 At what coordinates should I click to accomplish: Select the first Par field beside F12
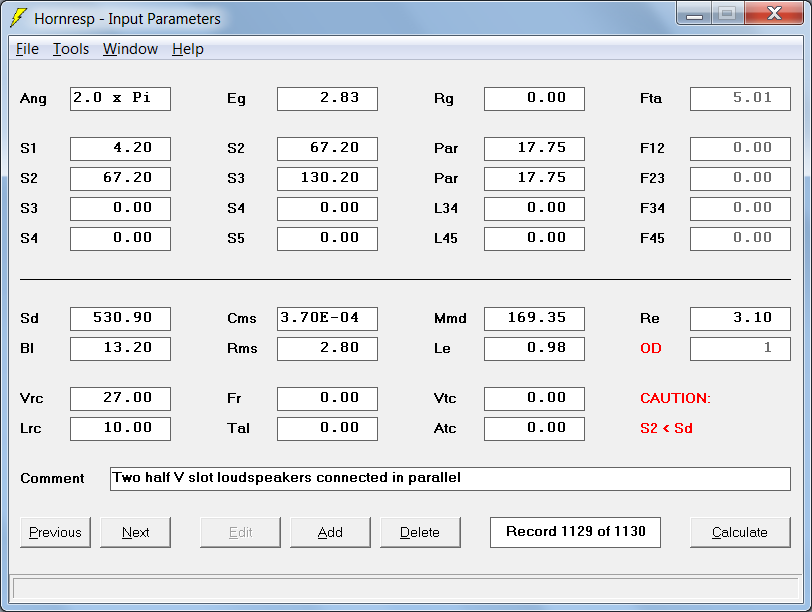[534, 149]
